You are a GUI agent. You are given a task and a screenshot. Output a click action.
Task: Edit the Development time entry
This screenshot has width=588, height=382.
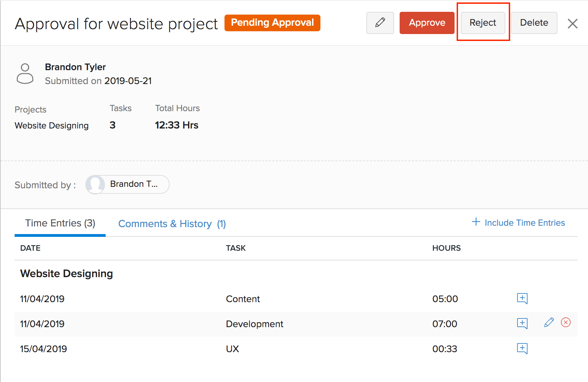[549, 323]
